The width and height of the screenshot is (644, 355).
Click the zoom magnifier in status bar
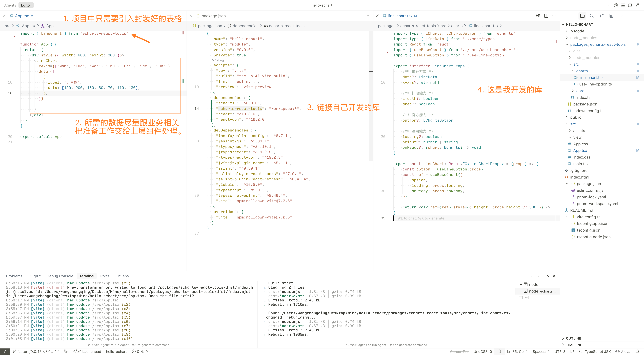pos(499,351)
